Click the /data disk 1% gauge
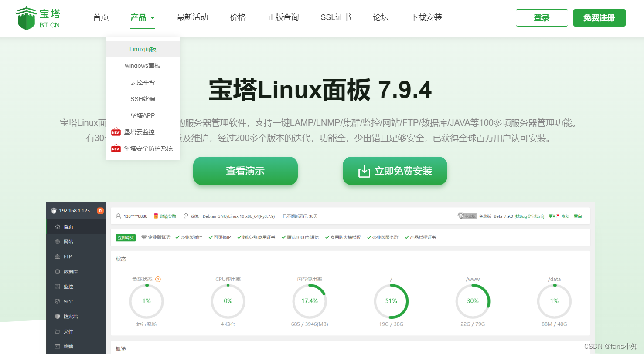 click(x=554, y=301)
